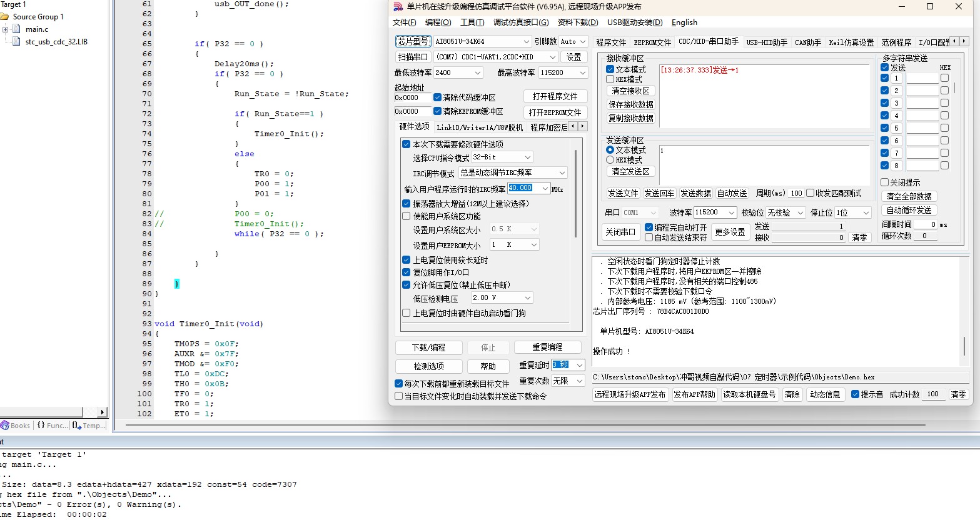Open the Functions tab in Keil panel

(x=53, y=426)
